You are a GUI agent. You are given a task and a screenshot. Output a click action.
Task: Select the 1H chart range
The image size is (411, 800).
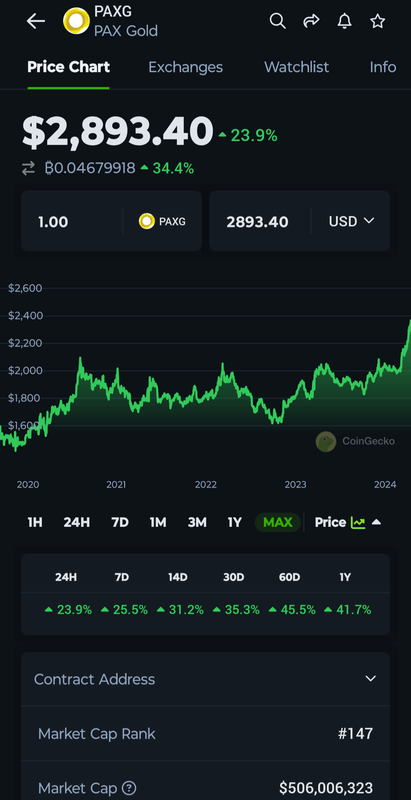[35, 522]
